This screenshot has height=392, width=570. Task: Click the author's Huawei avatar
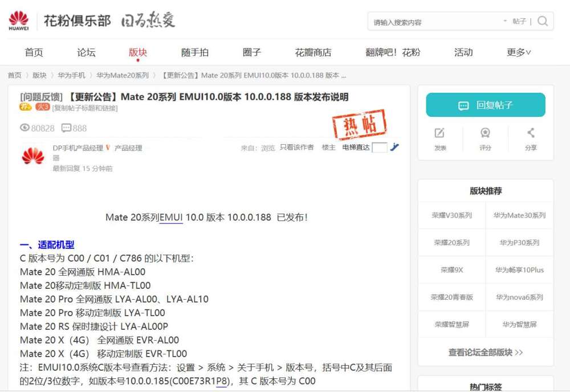point(33,156)
